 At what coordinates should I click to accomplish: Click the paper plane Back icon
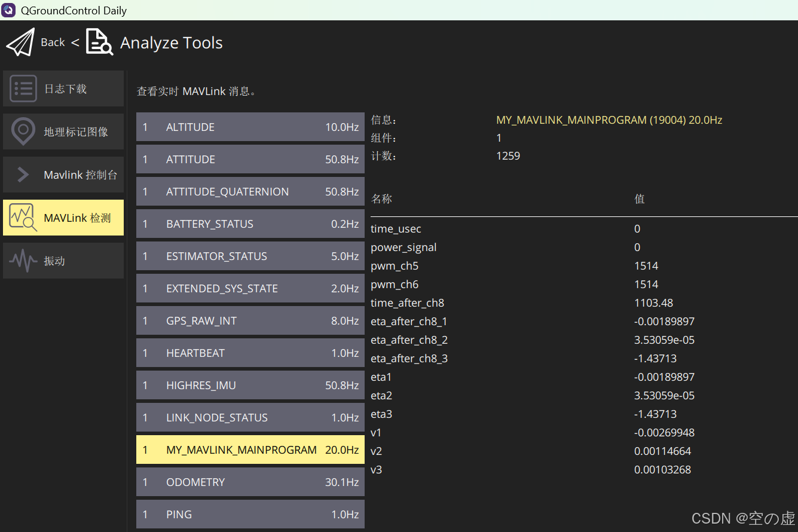coord(20,42)
